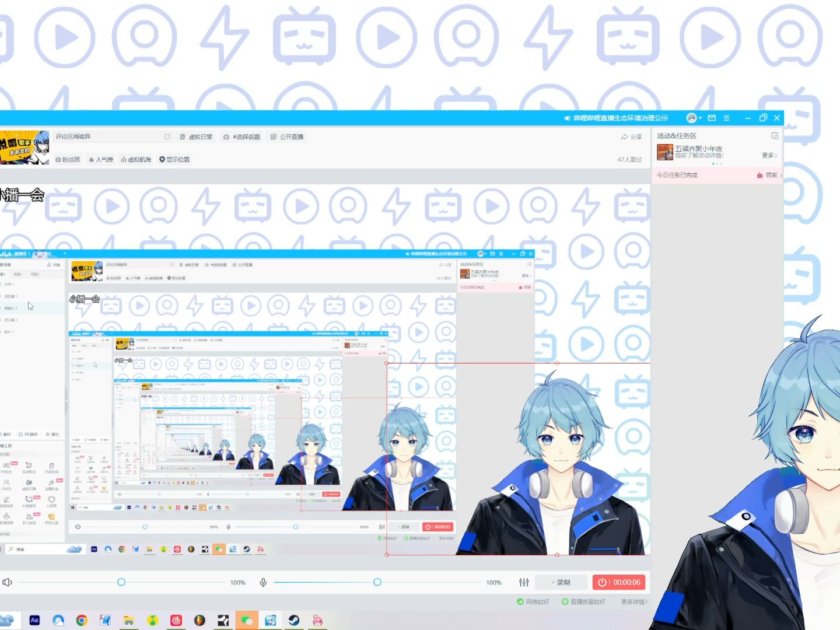The height and width of the screenshot is (630, 840).
Task: Select the 小播一会 text overlay in preview
Action: click(x=22, y=195)
